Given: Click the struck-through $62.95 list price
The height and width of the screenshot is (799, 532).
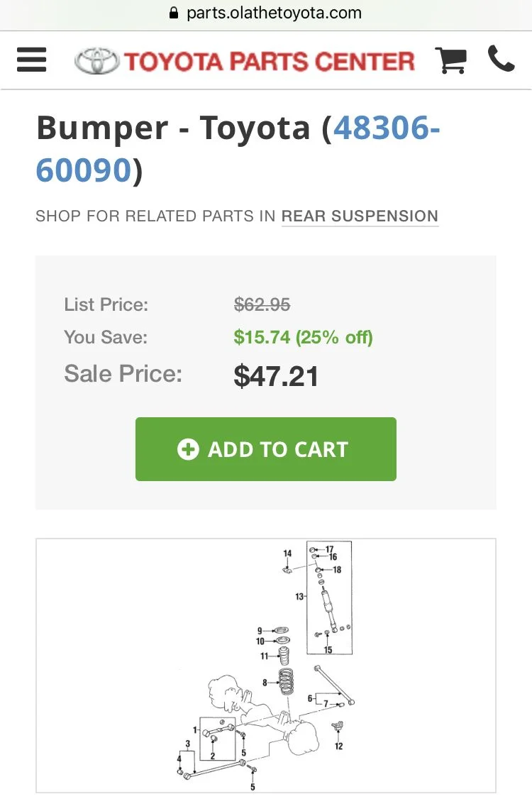Looking at the screenshot, I should [x=262, y=304].
